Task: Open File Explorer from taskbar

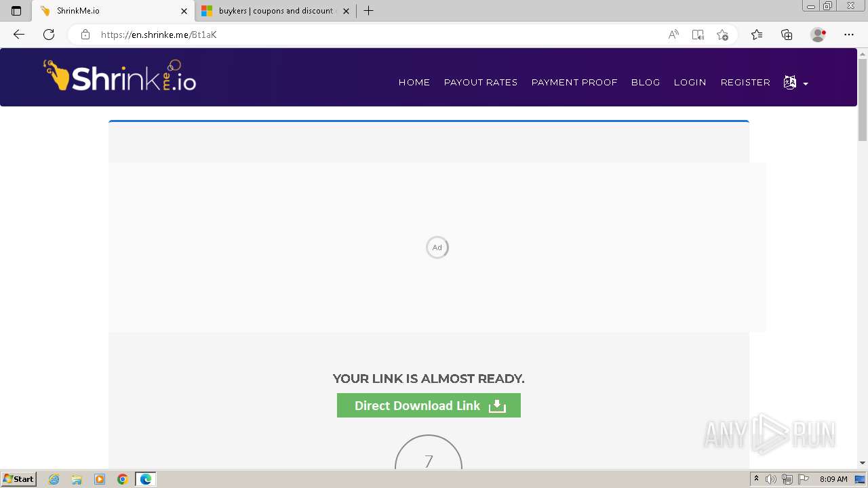Action: click(x=77, y=479)
